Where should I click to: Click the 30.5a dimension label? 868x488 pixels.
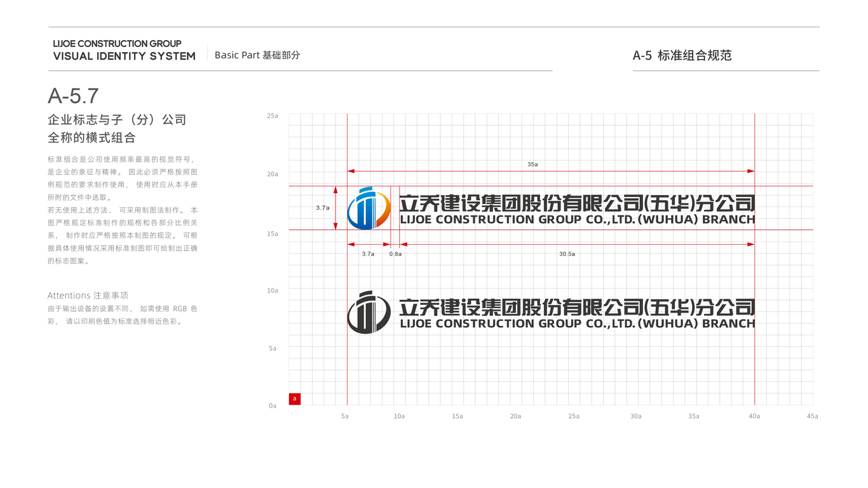567,254
